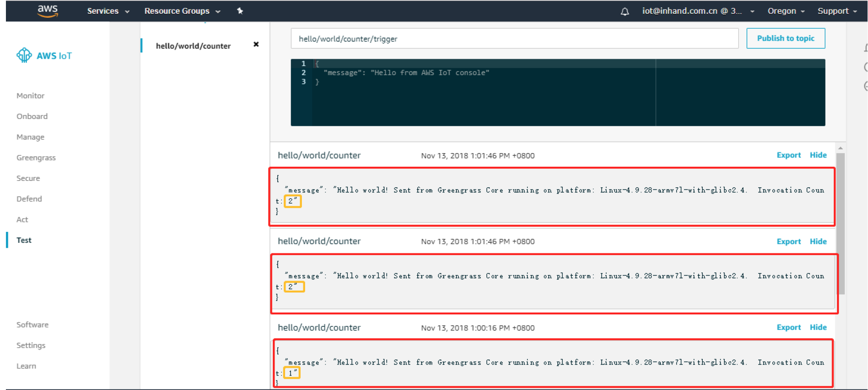Expand the Services dropdown menu
The width and height of the screenshot is (868, 390).
click(108, 11)
